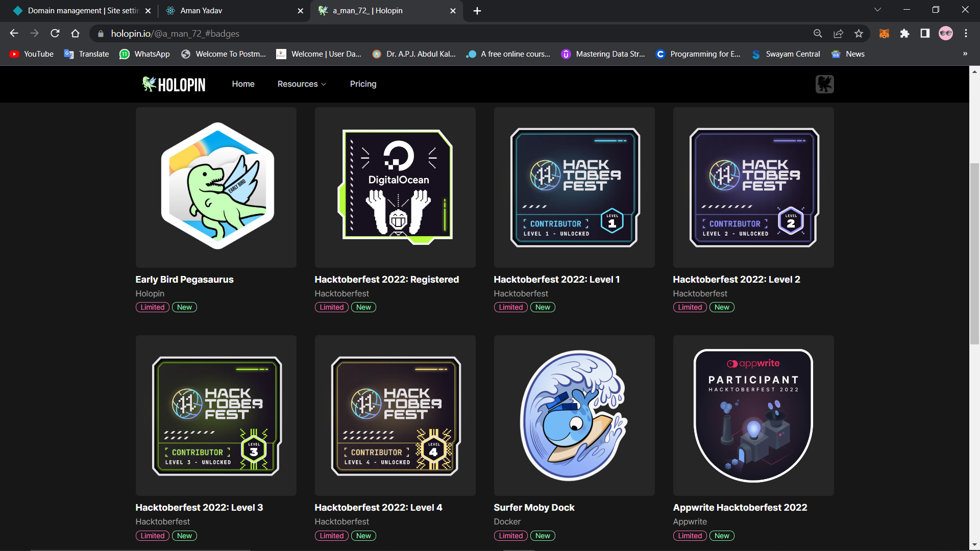Open the browser home page
980x551 pixels.
point(76,34)
